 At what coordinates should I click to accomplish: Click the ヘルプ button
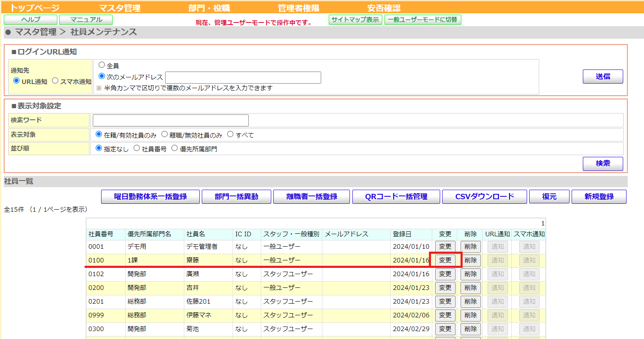click(31, 20)
